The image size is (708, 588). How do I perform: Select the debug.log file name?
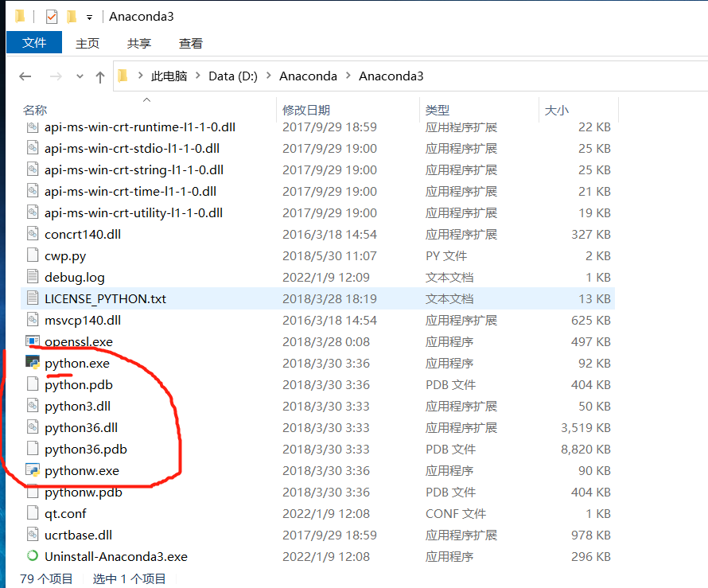pyautogui.click(x=75, y=277)
